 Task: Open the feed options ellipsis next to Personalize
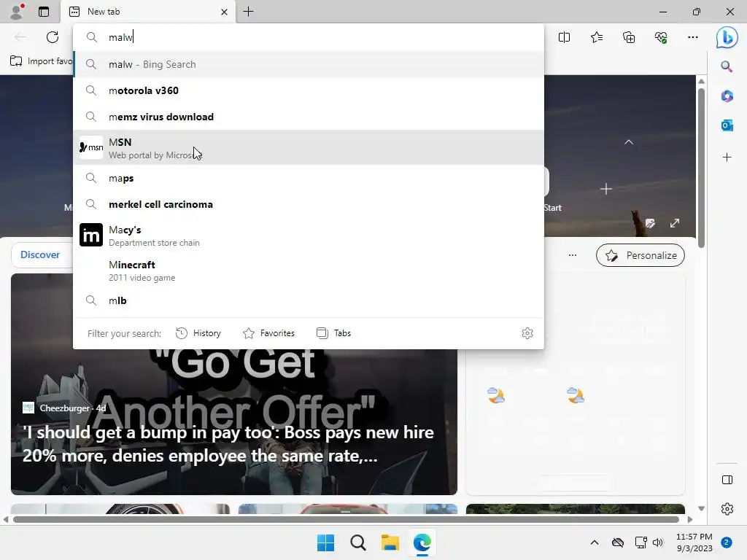(573, 255)
